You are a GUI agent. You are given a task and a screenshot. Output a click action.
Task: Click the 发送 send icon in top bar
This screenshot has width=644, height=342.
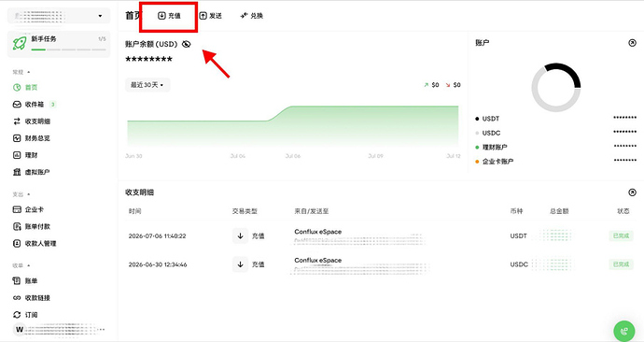click(x=203, y=16)
